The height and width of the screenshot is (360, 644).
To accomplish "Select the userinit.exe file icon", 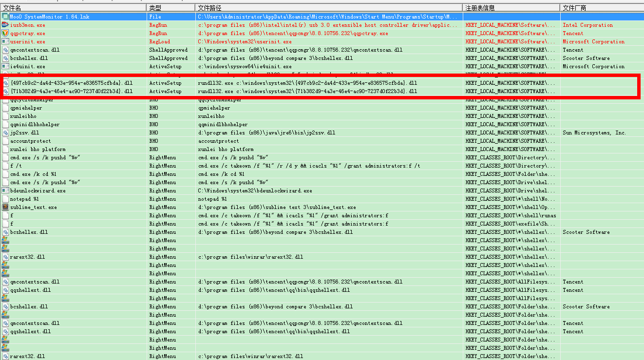I will 5,41.
